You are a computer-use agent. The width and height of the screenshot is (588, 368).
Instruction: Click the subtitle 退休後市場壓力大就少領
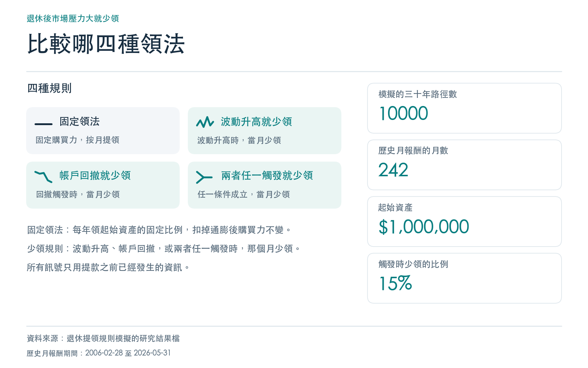pos(73,18)
